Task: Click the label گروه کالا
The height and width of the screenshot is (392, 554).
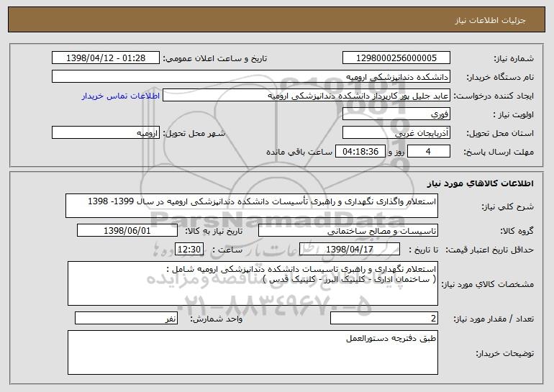Action: point(517,231)
